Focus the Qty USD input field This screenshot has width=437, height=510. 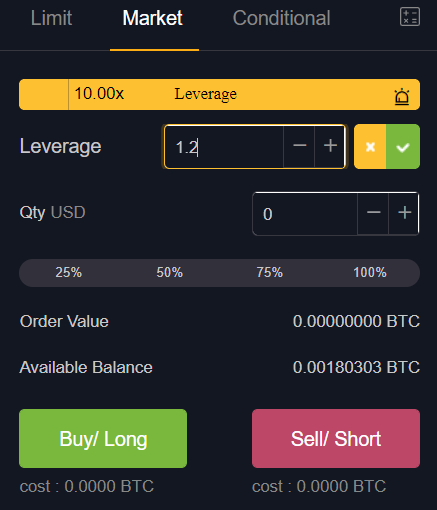[x=305, y=214]
